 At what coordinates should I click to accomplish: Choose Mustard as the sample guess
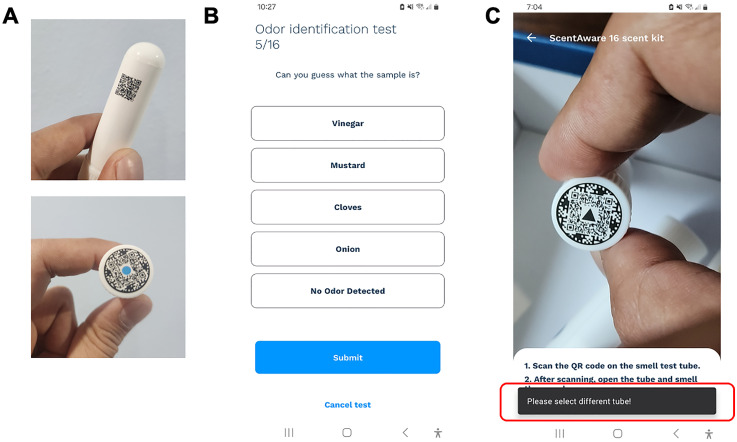click(x=348, y=165)
